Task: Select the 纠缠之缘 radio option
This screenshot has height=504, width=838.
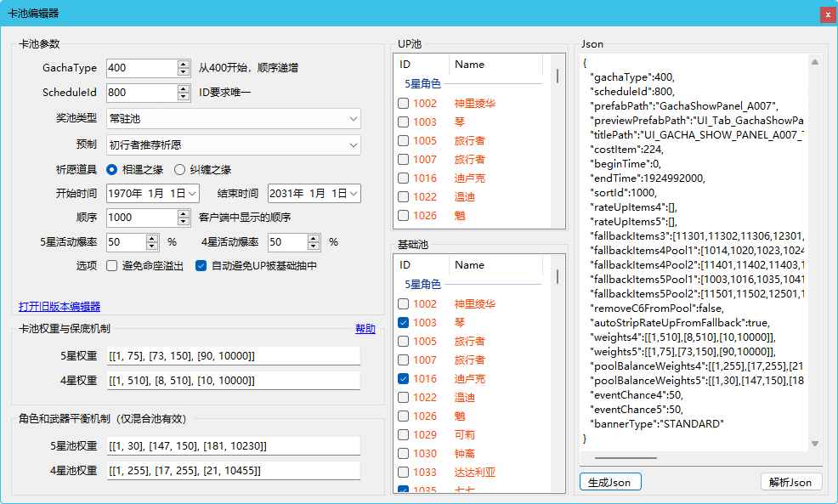Action: point(181,168)
